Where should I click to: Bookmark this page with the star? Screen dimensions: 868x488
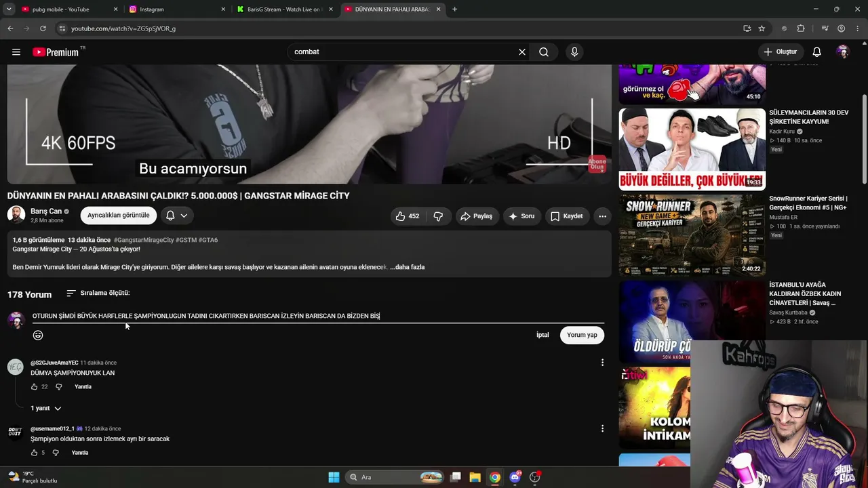pyautogui.click(x=762, y=28)
